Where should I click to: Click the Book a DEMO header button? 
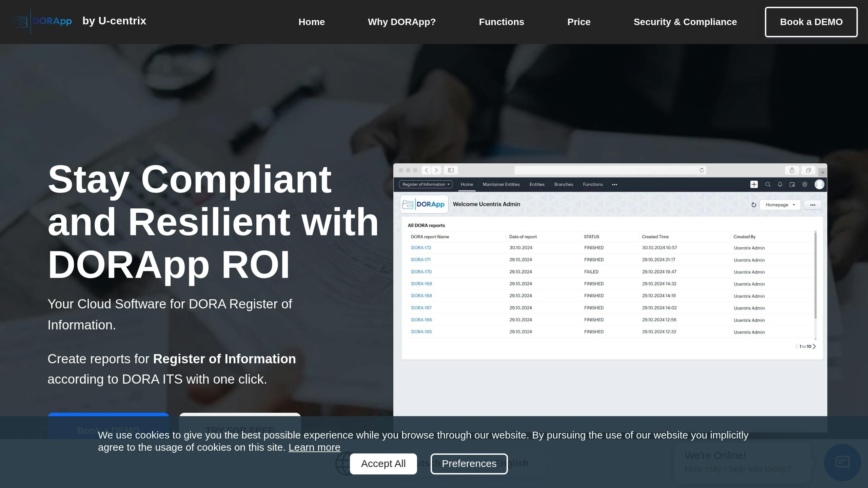[x=811, y=22]
